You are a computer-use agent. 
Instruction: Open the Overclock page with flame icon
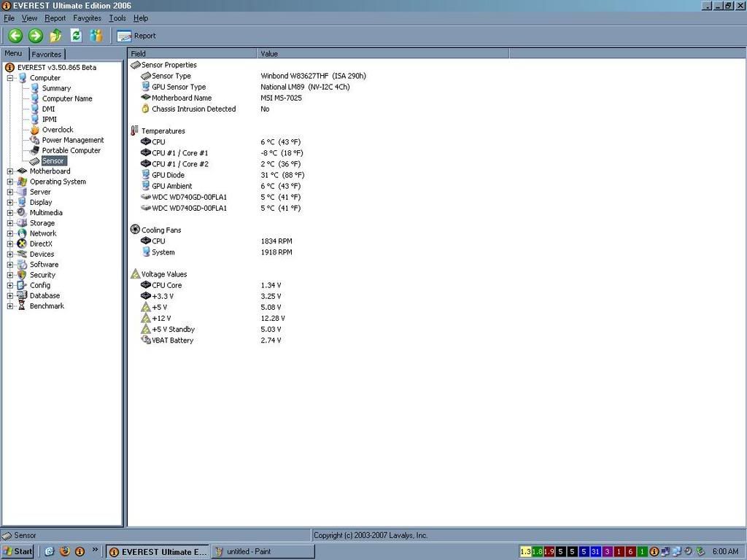[58, 130]
